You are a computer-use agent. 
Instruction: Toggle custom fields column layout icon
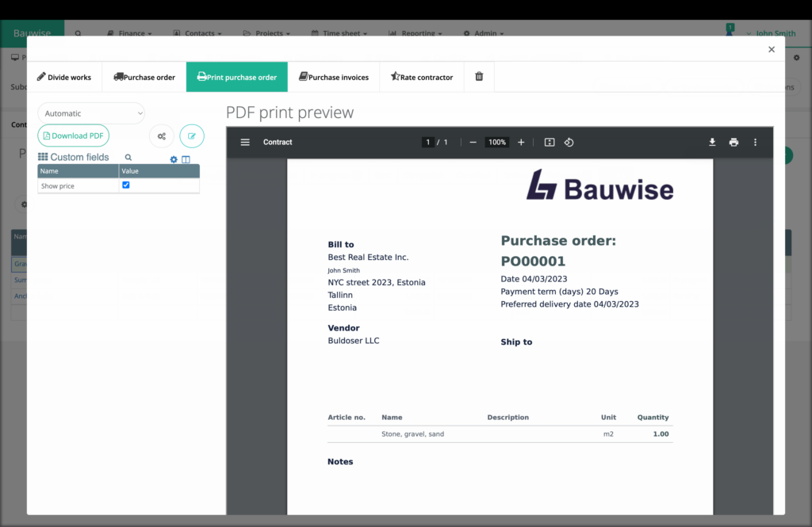pos(186,159)
